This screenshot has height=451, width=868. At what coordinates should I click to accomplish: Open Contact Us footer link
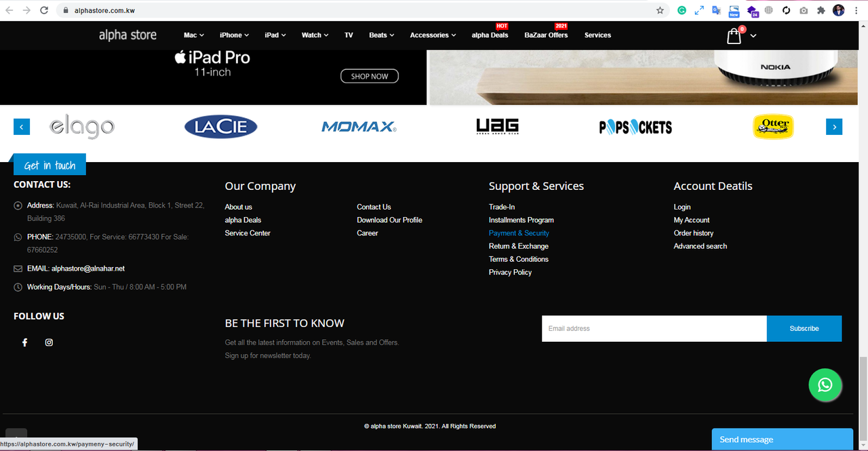pos(374,207)
